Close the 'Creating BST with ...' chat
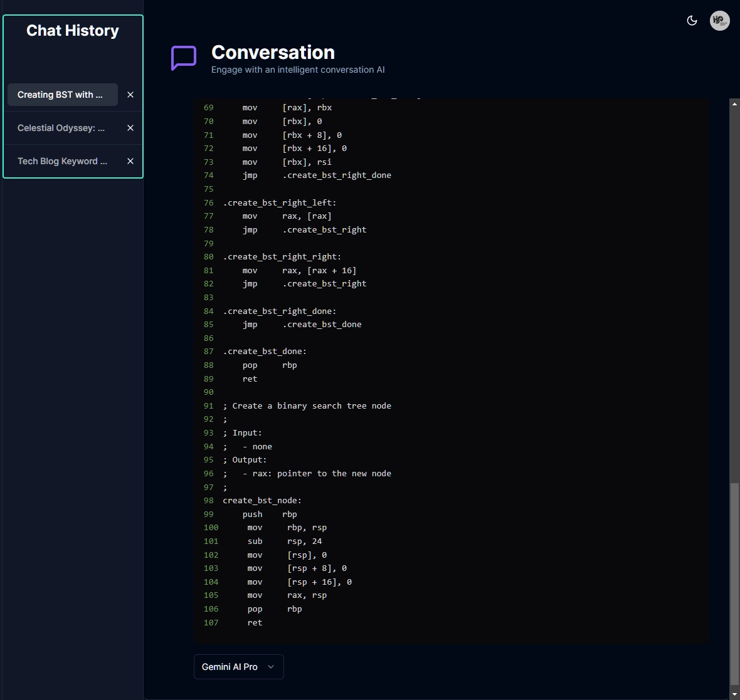 coord(130,95)
